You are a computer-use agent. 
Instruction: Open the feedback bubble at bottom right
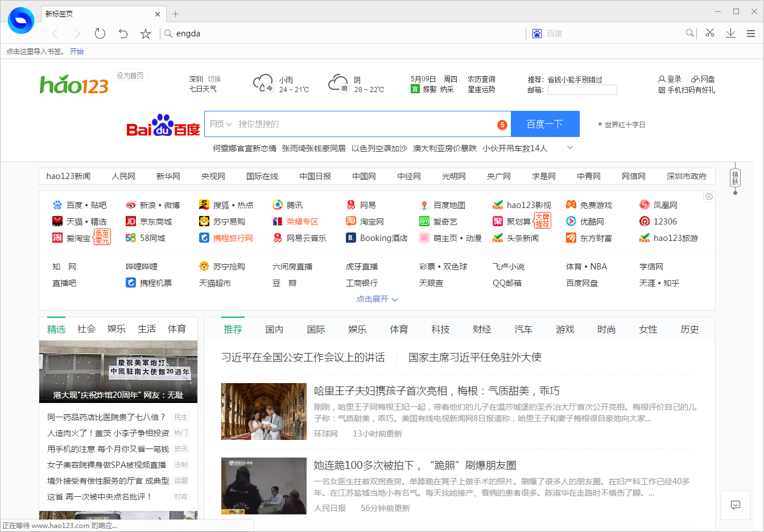tap(735, 505)
